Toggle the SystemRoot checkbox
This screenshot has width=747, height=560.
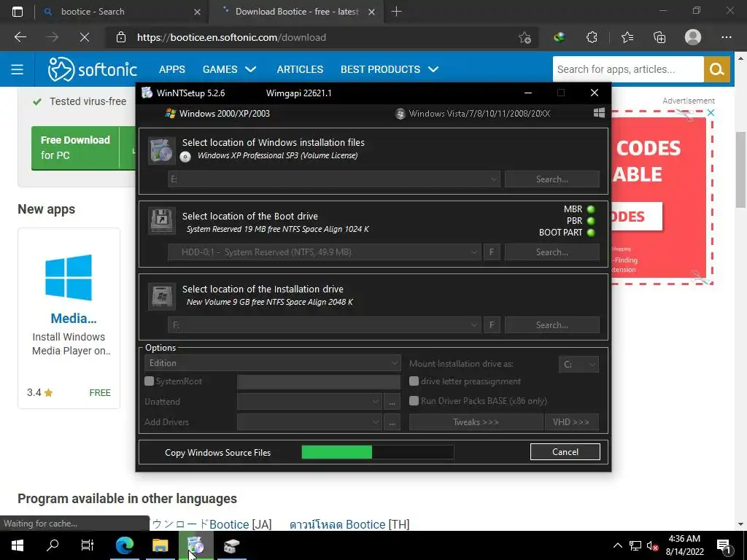pos(149,381)
